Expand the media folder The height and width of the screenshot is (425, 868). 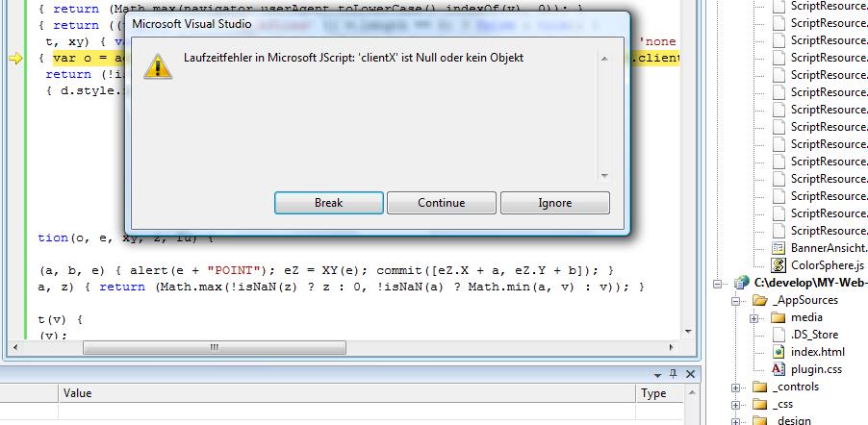(754, 317)
